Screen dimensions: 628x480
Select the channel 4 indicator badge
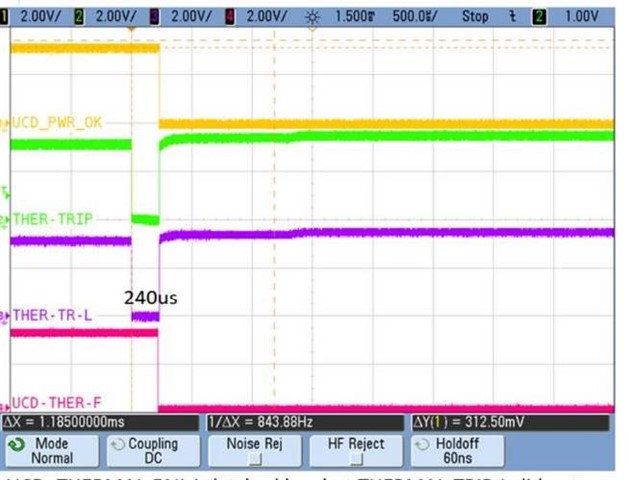click(230, 17)
